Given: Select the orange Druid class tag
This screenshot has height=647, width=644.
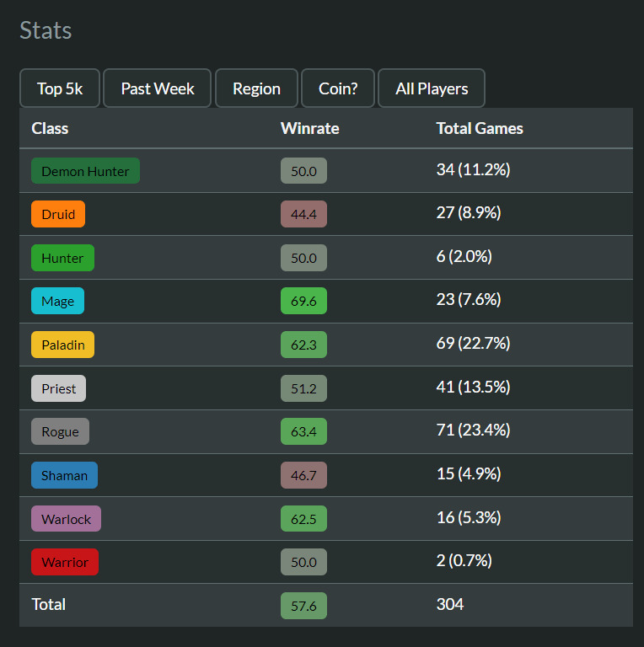Looking at the screenshot, I should click(x=58, y=215).
